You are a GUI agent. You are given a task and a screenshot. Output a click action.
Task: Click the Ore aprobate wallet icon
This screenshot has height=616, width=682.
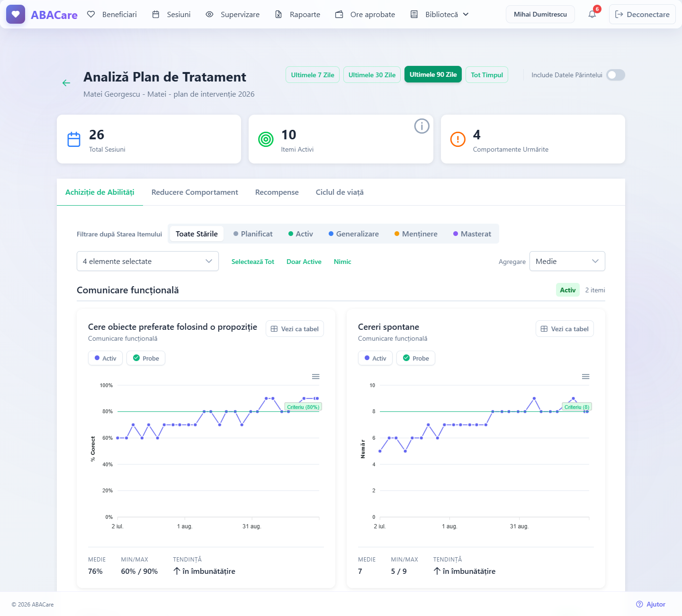click(339, 14)
